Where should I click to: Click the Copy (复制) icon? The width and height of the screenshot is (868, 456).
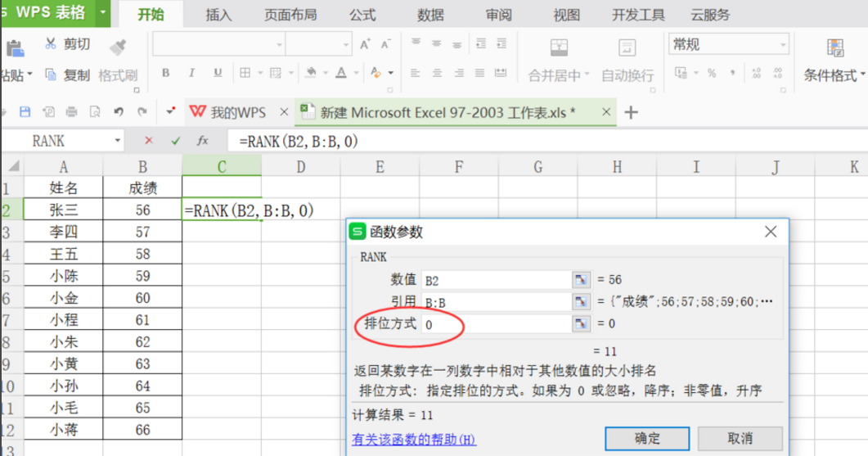pos(51,74)
